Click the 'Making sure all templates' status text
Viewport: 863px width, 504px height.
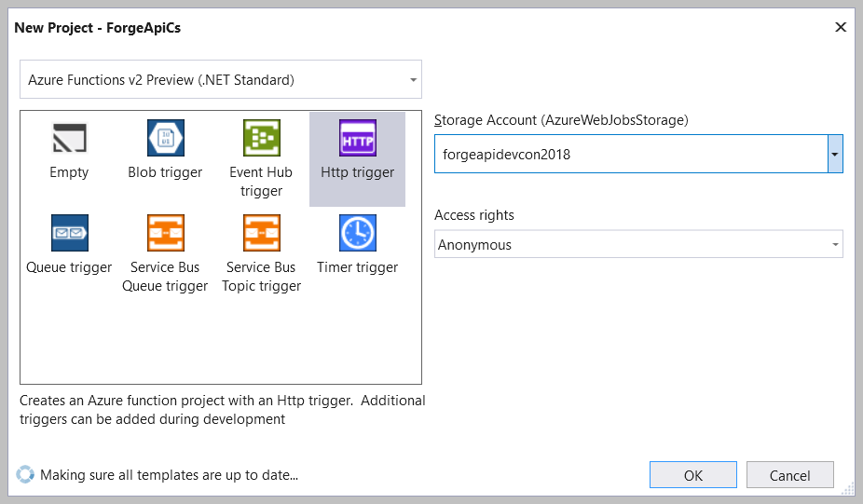(169, 475)
